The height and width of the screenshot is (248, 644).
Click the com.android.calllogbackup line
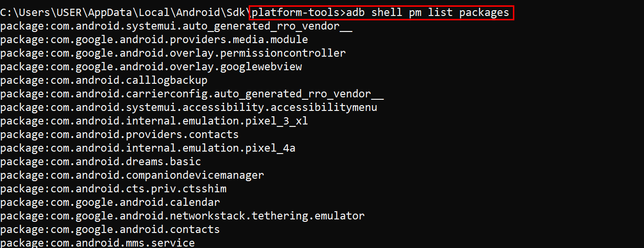pyautogui.click(x=104, y=80)
